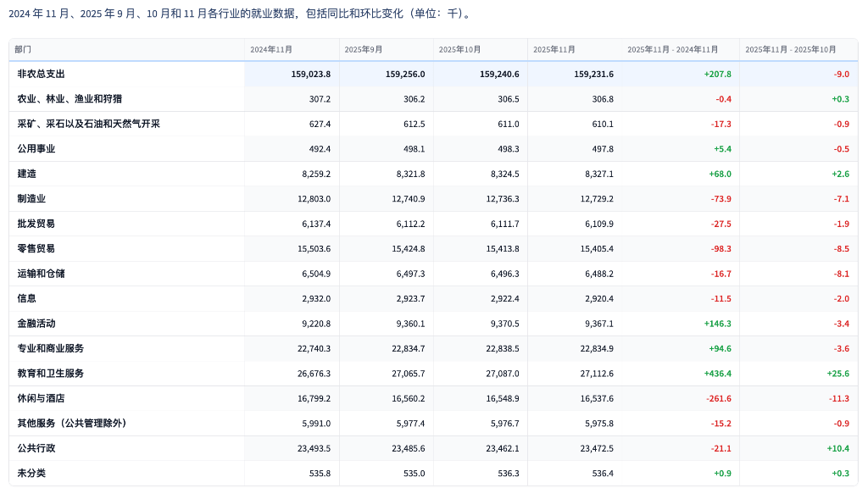
Task: Click the 教育和卫生服务 row label
Action: click(51, 374)
